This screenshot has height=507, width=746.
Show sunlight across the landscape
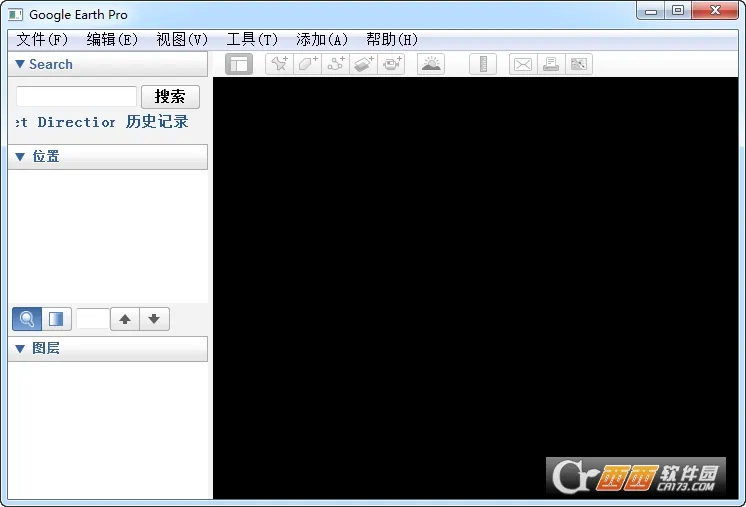(431, 64)
